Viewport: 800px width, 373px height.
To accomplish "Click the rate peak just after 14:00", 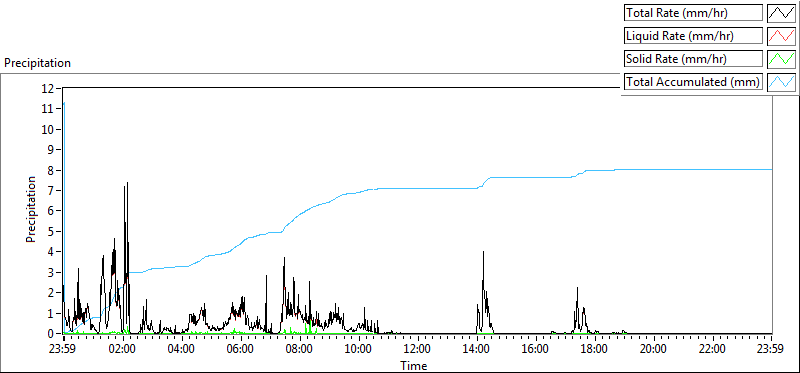I will pos(483,252).
